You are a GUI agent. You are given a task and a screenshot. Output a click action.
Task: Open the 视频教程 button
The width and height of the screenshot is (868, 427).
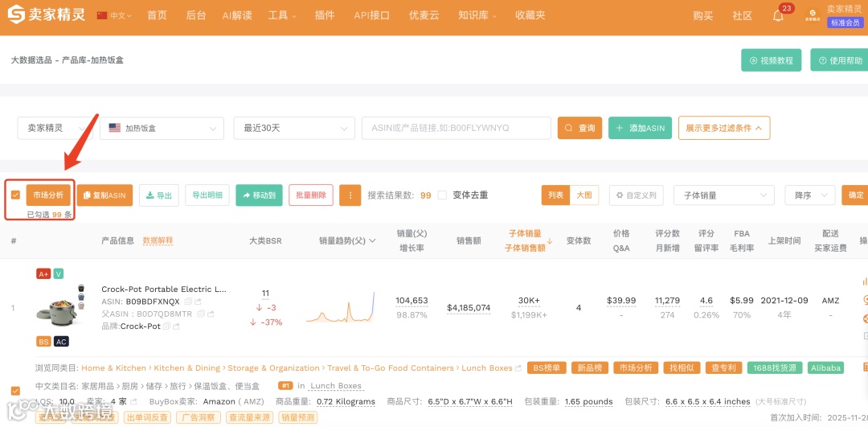[771, 60]
